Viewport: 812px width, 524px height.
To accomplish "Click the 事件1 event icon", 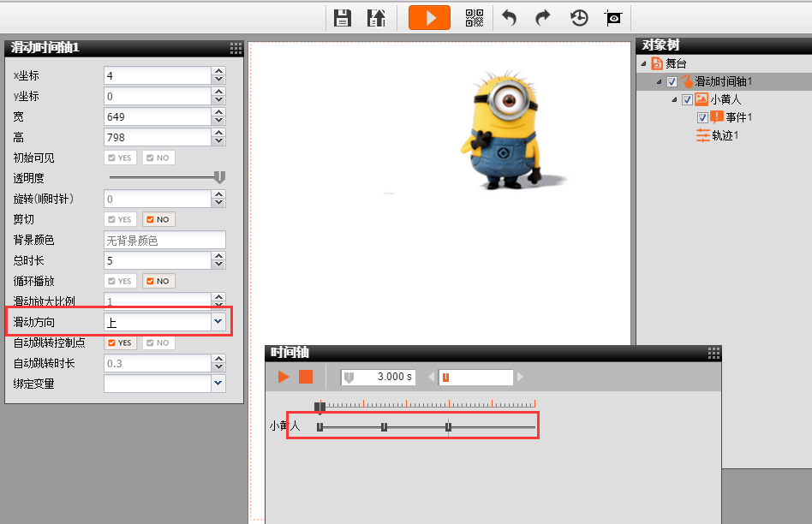I will tap(716, 117).
